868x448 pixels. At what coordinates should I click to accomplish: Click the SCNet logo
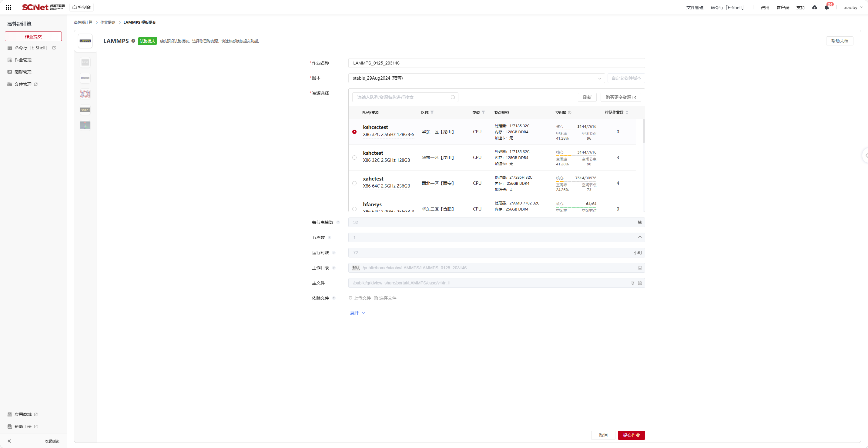coord(43,7)
